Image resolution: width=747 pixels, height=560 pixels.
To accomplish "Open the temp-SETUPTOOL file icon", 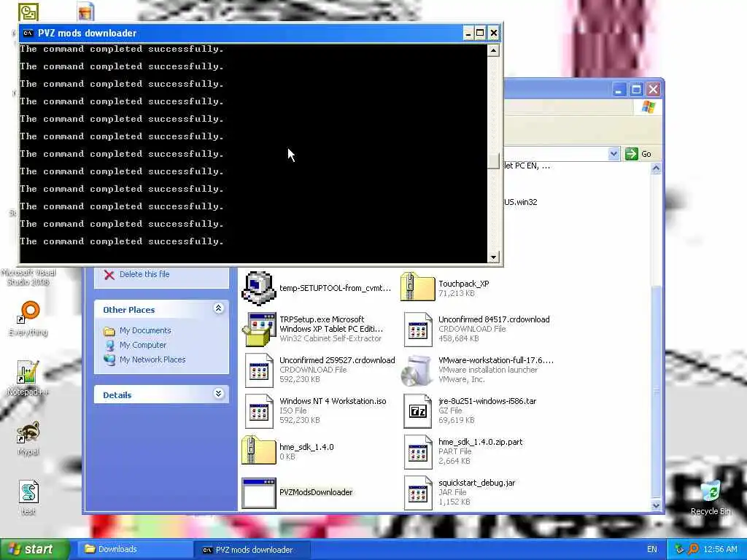I will tap(259, 289).
